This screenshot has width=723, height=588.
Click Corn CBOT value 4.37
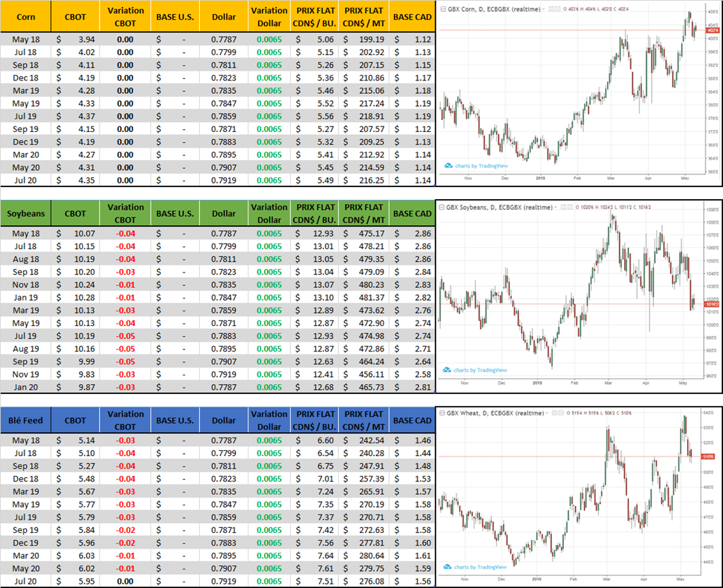[x=86, y=116]
